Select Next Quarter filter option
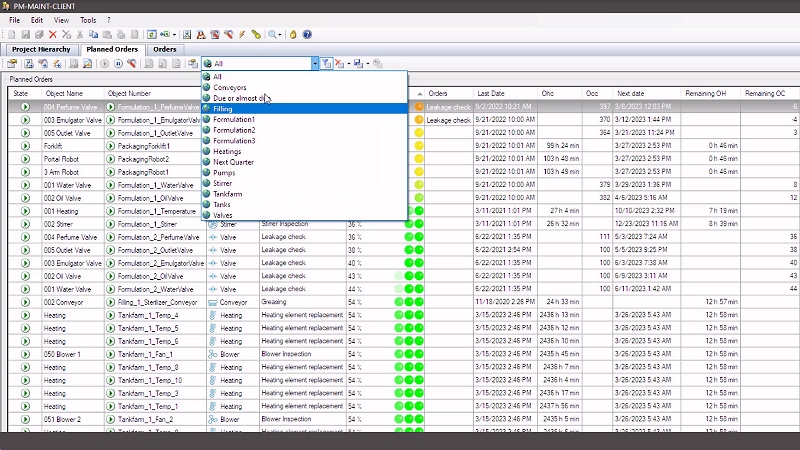Screen dimensions: 800x450 (x=305, y=162)
